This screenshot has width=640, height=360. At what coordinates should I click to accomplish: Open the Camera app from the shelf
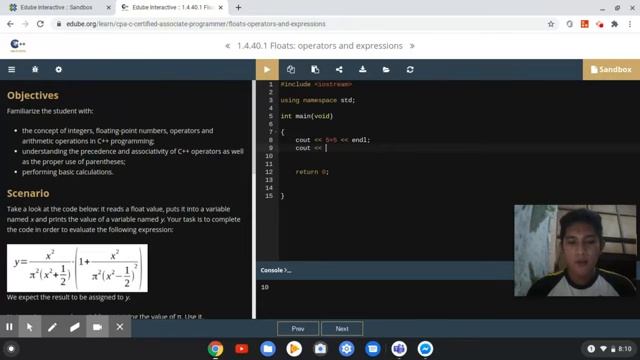(x=320, y=349)
